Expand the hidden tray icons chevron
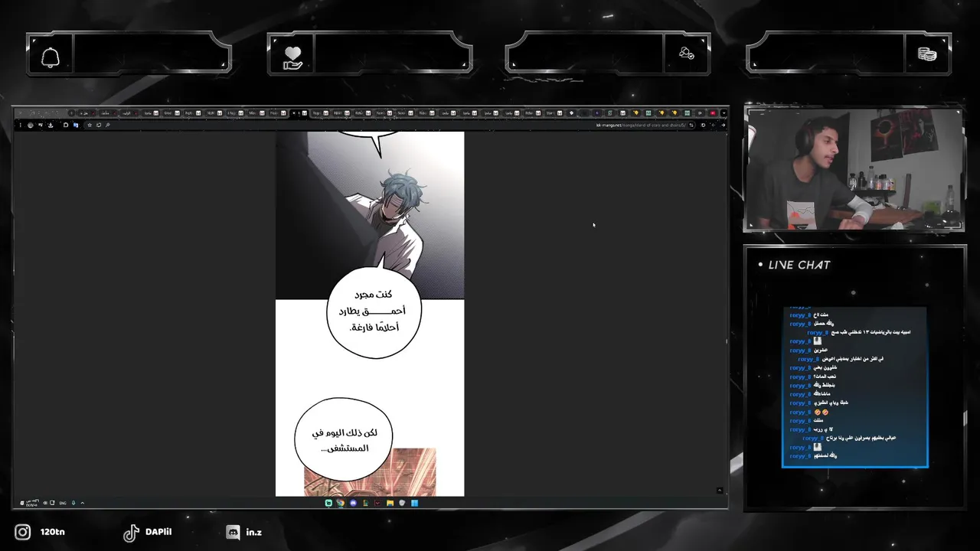This screenshot has width=980, height=551. pyautogui.click(x=82, y=503)
